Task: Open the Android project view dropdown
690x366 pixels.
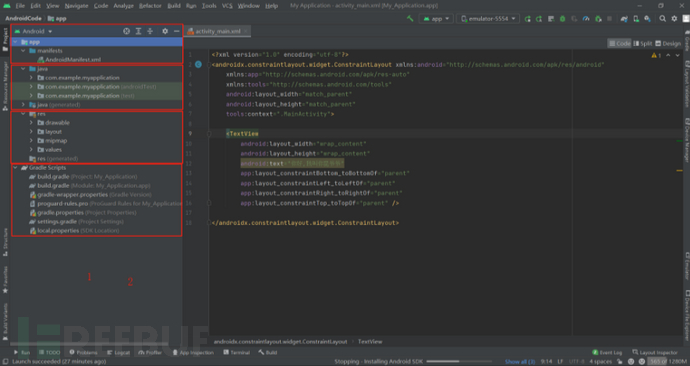Action: click(33, 31)
